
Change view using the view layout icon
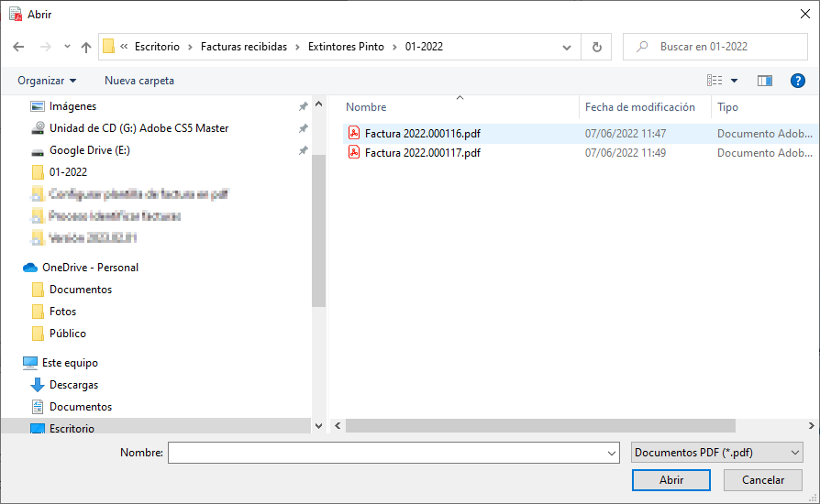(x=715, y=81)
